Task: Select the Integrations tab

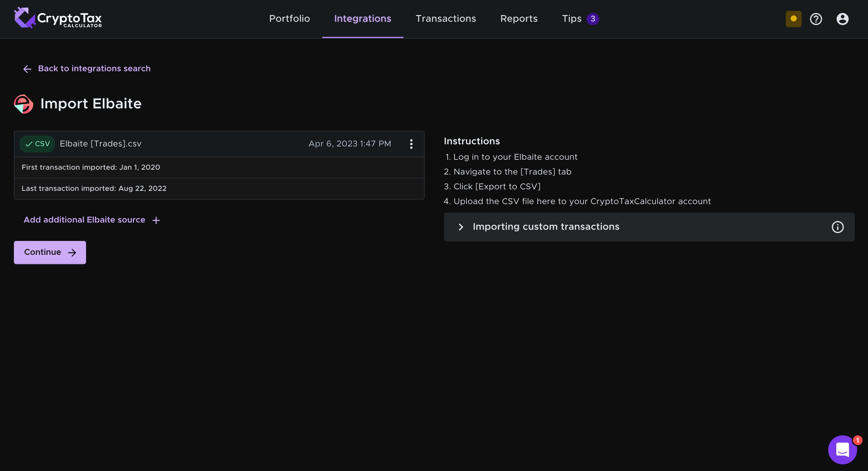Action: pyautogui.click(x=362, y=18)
